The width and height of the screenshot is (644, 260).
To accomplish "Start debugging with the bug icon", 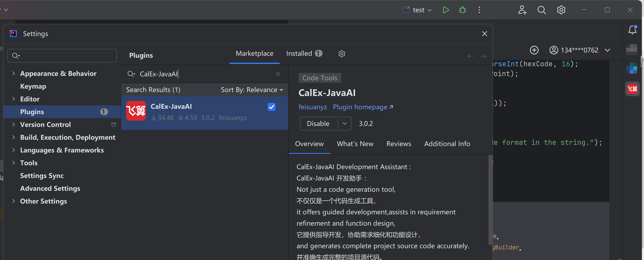I will point(462,10).
